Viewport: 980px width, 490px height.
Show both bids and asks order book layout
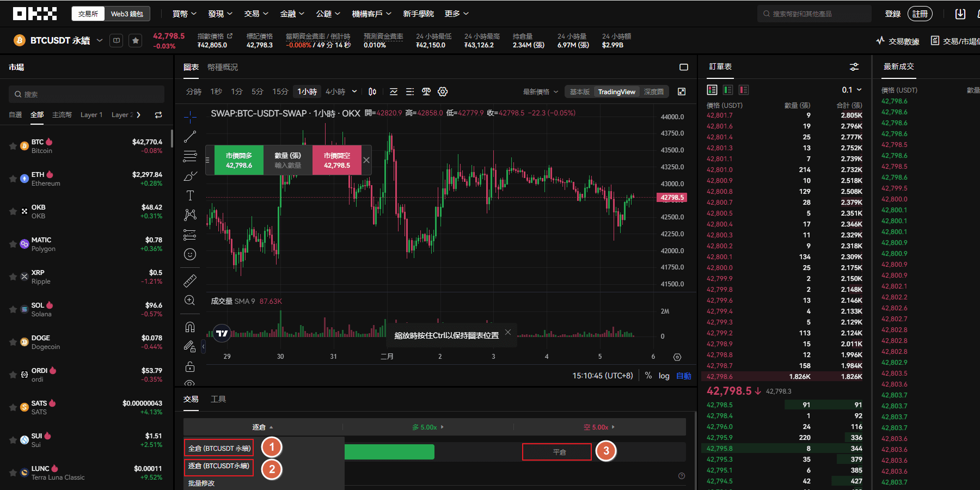point(712,90)
